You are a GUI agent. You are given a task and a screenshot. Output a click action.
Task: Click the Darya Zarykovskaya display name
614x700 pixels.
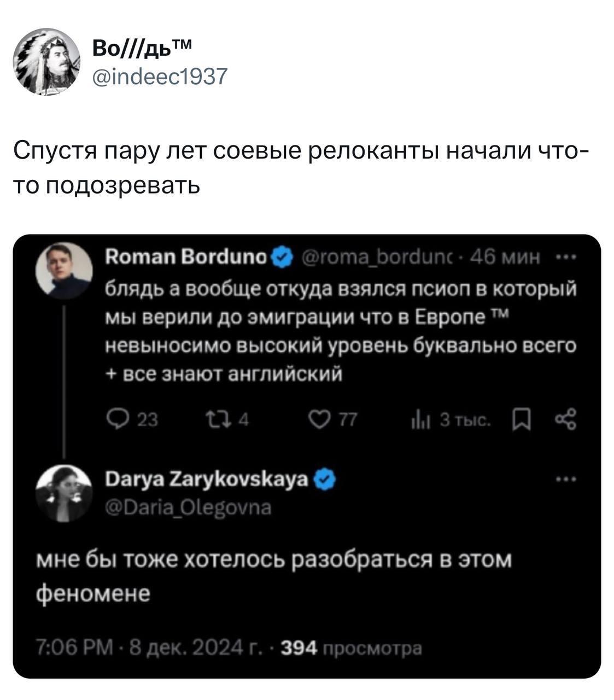pyautogui.click(x=207, y=481)
